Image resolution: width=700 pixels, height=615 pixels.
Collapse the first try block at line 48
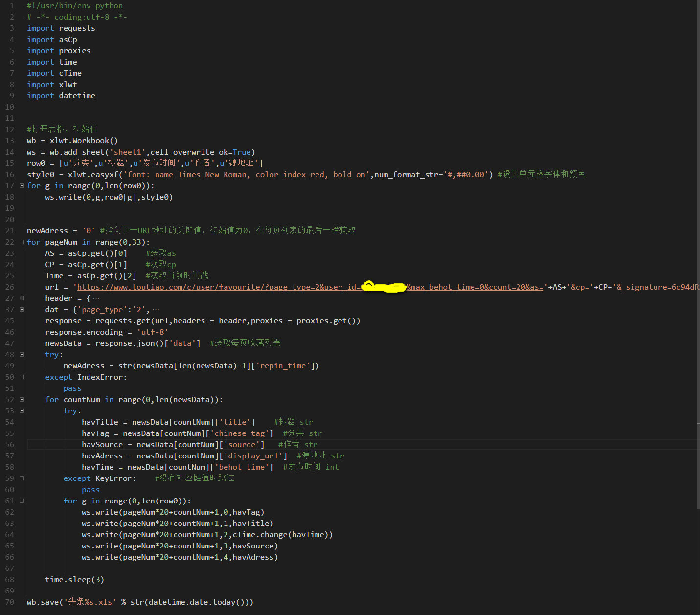click(22, 355)
